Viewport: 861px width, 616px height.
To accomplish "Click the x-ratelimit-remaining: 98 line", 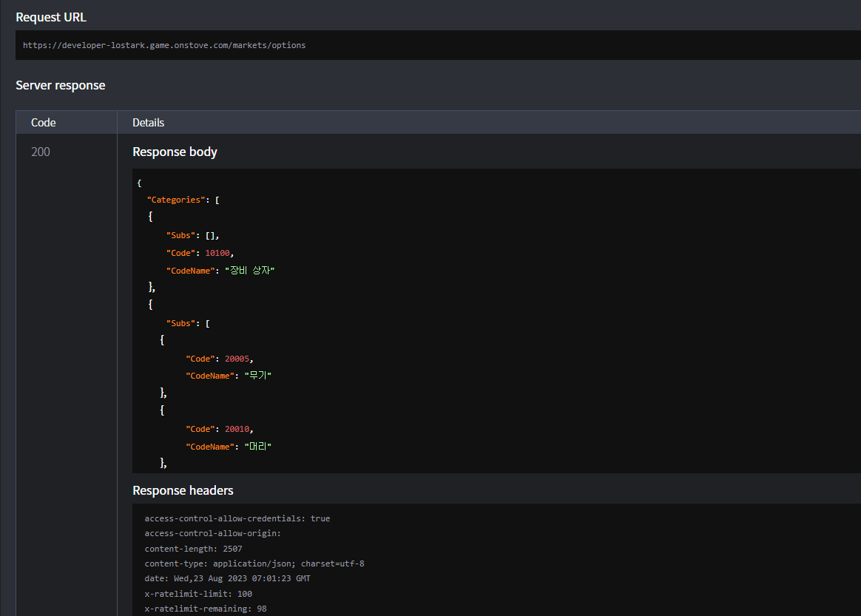I will 206,609.
